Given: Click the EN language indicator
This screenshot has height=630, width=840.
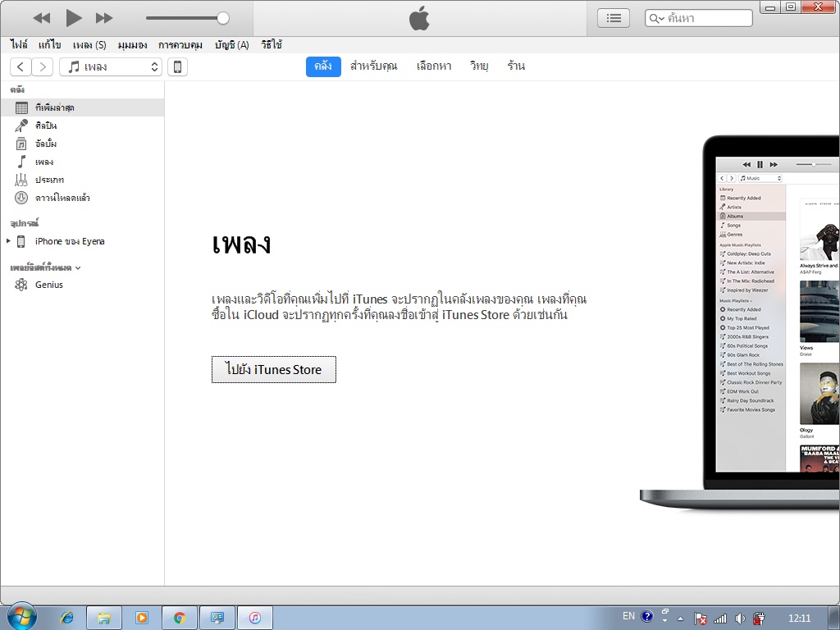Looking at the screenshot, I should [628, 616].
